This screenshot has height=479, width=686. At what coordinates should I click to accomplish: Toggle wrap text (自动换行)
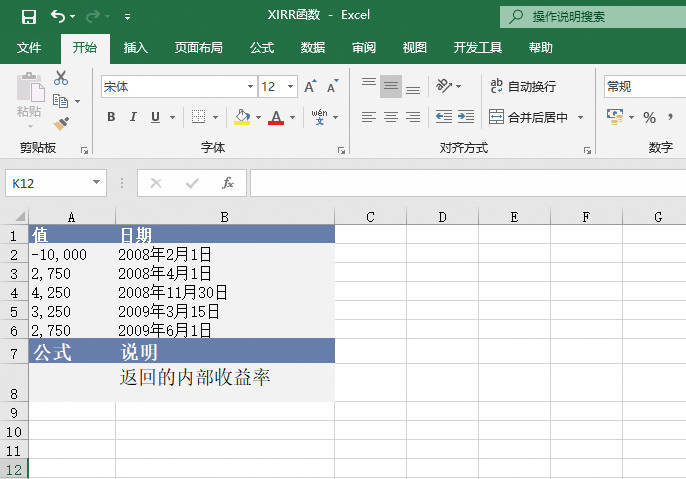(522, 87)
